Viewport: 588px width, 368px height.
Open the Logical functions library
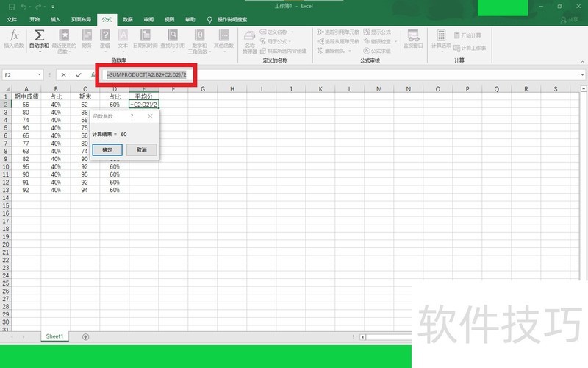tap(105, 40)
